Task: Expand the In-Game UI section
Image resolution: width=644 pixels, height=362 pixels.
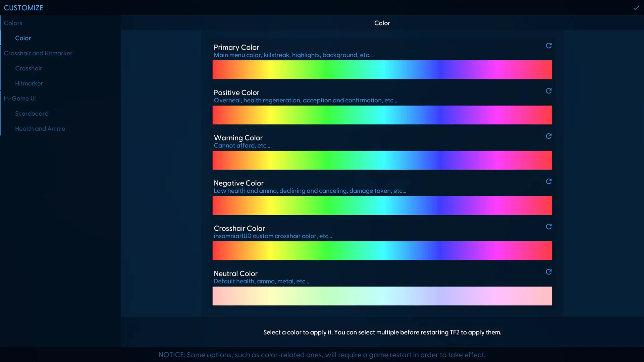Action: (20, 98)
